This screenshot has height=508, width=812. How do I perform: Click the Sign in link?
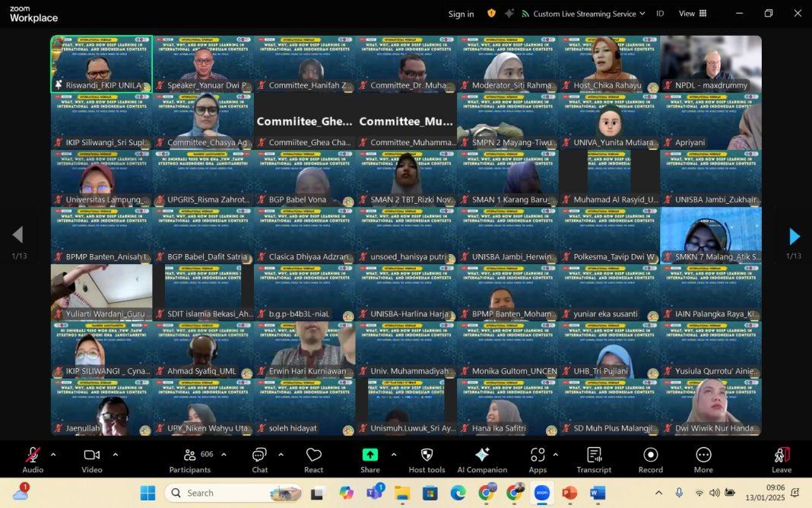coord(461,14)
